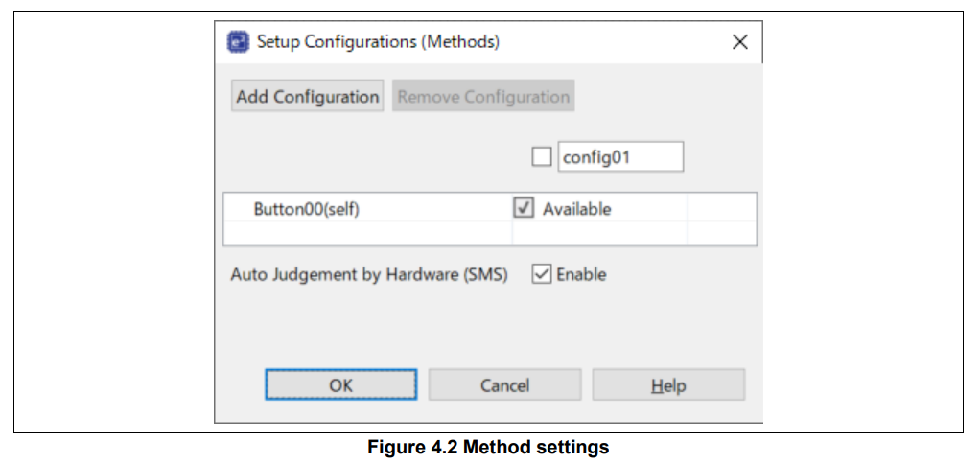This screenshot has height=464, width=980.
Task: Click the Setup Configurations title bar icon
Action: [236, 42]
